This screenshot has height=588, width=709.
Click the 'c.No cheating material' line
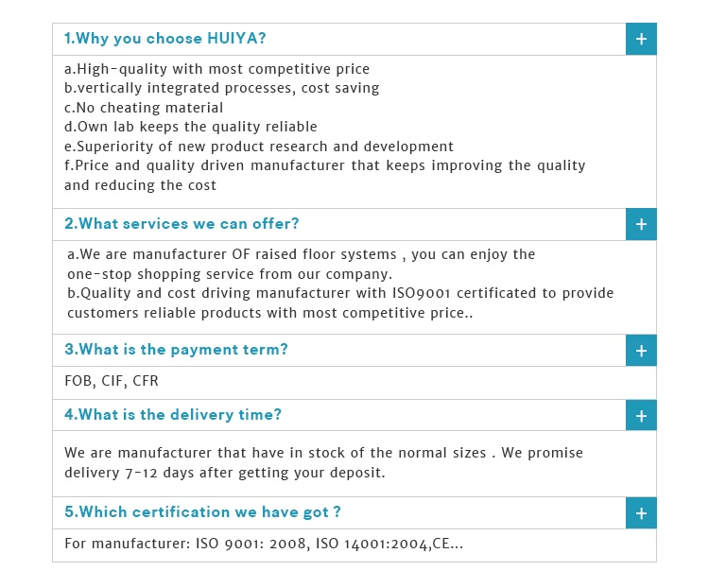144,108
